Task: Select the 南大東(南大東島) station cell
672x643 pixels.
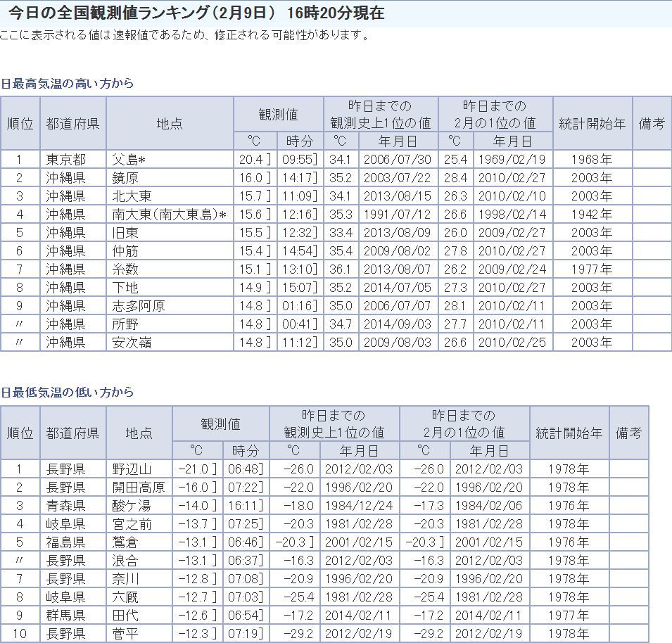Action: pos(169,214)
